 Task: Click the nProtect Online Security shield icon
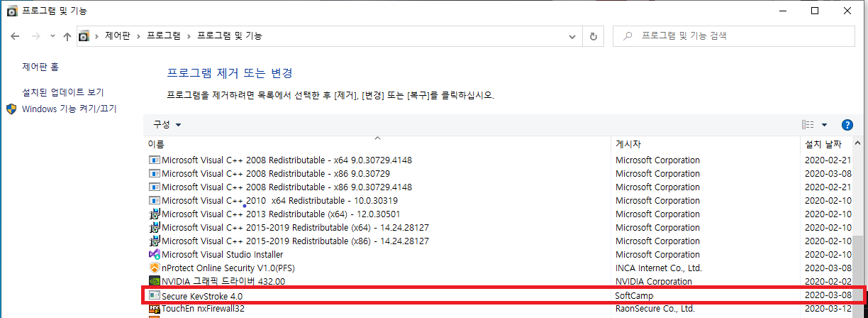click(155, 268)
